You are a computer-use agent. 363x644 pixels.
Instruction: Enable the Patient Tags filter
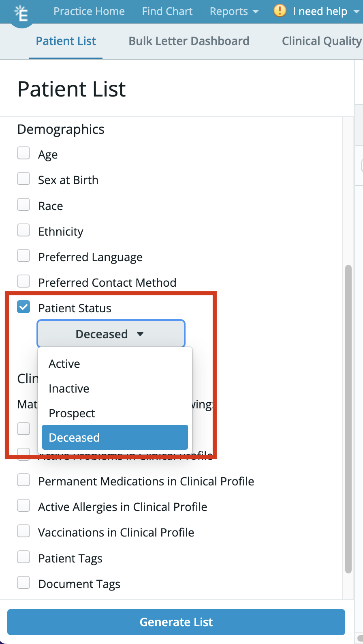tap(23, 557)
